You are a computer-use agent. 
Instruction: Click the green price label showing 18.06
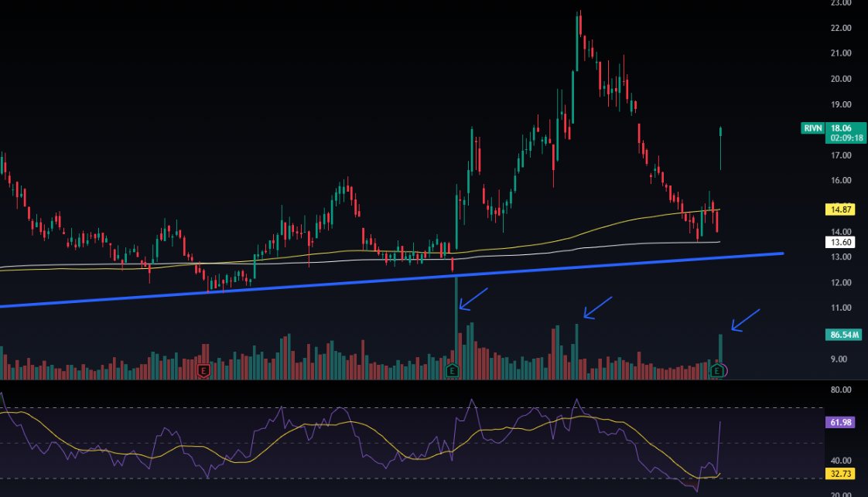pyautogui.click(x=843, y=128)
